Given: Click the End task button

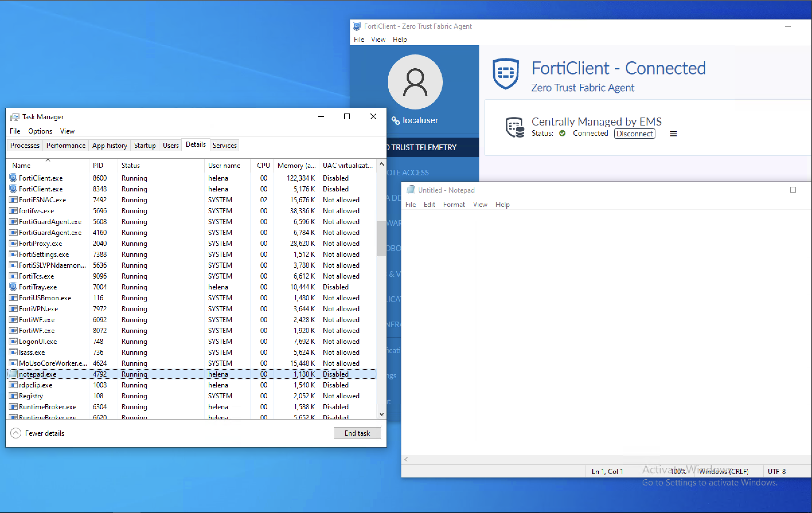Looking at the screenshot, I should pyautogui.click(x=357, y=433).
